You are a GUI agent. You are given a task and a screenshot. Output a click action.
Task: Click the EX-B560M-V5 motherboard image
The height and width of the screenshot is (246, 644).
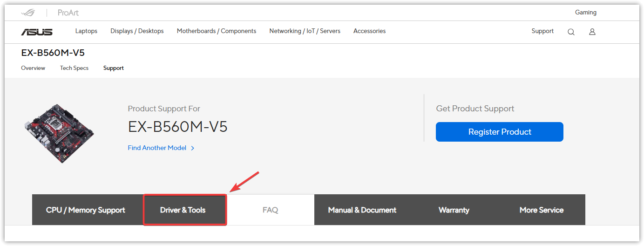(x=59, y=133)
